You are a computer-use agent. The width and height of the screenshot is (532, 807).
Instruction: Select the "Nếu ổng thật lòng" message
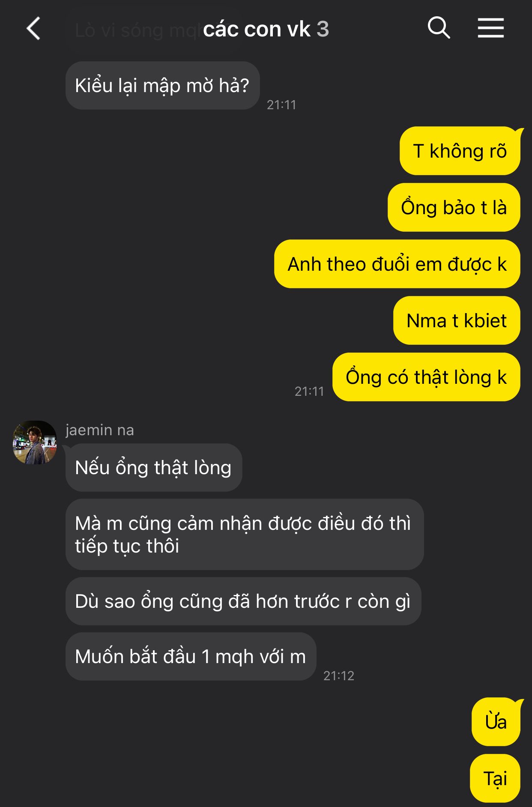click(154, 467)
